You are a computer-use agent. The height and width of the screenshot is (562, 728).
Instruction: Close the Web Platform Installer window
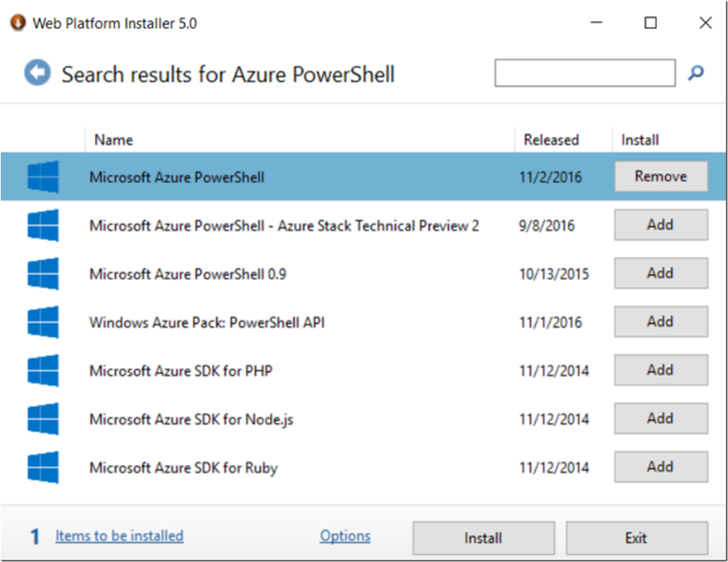coord(706,22)
